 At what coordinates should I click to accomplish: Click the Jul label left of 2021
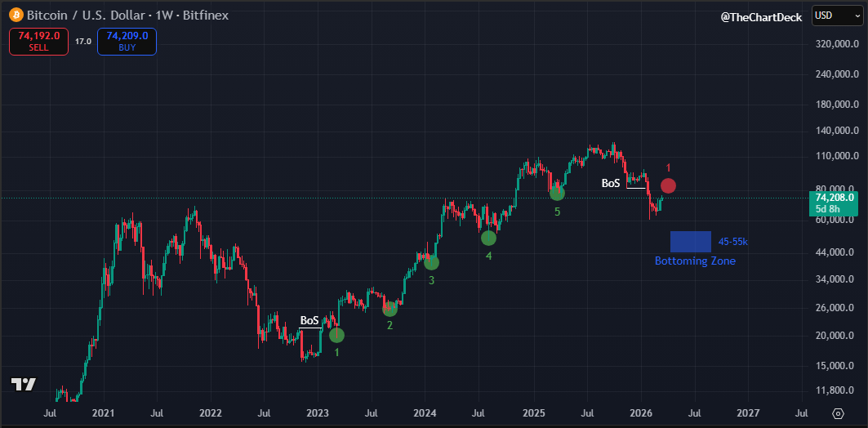[x=51, y=413]
